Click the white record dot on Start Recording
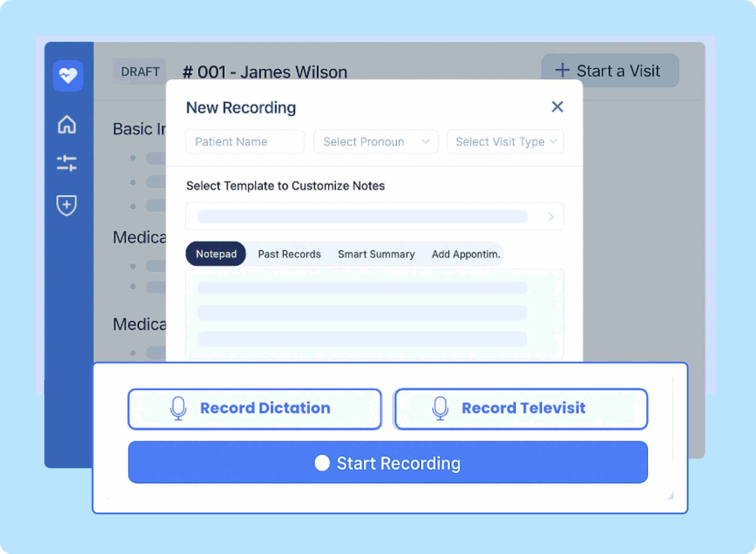Image resolution: width=756 pixels, height=554 pixels. click(322, 463)
